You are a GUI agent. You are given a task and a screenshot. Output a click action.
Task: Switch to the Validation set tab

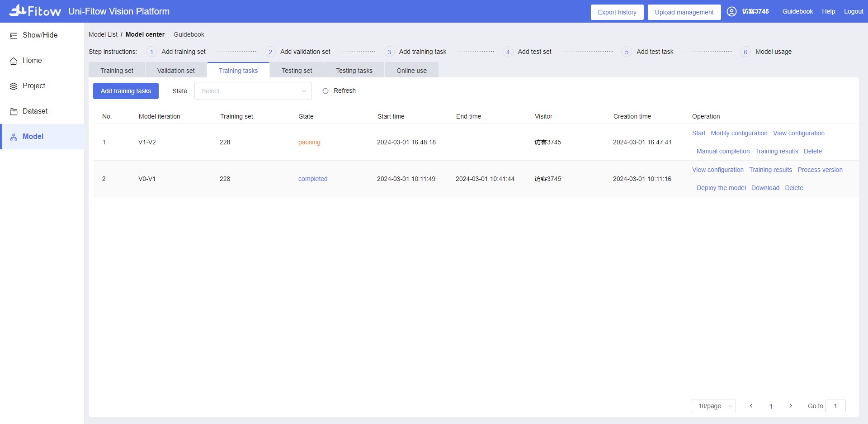[x=176, y=71]
